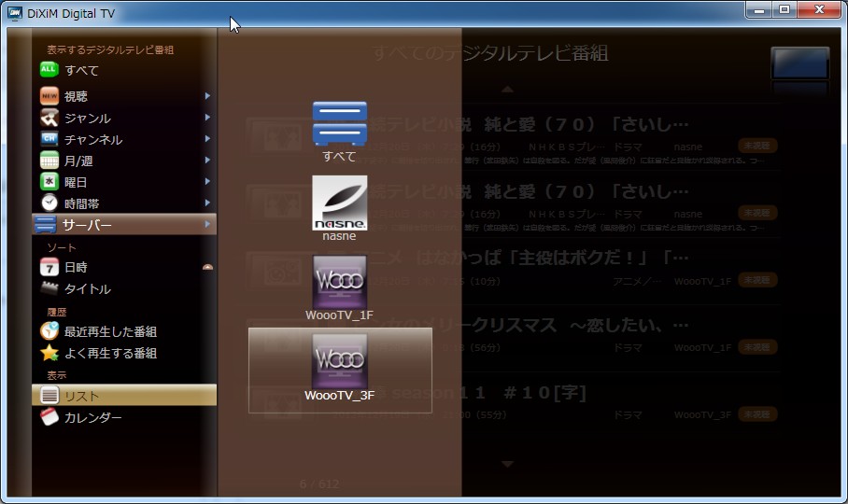
Task: Sort programs by 日時 label
Action: [76, 267]
